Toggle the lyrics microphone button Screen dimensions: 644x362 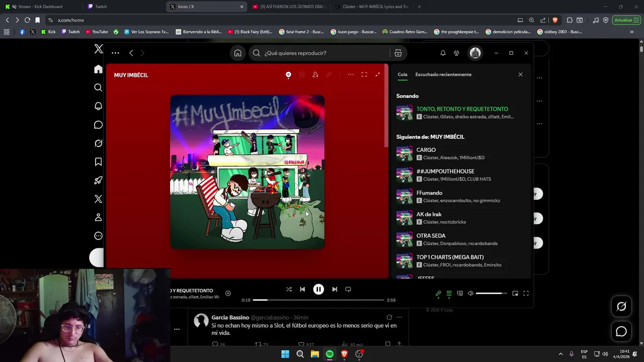[x=438, y=293]
